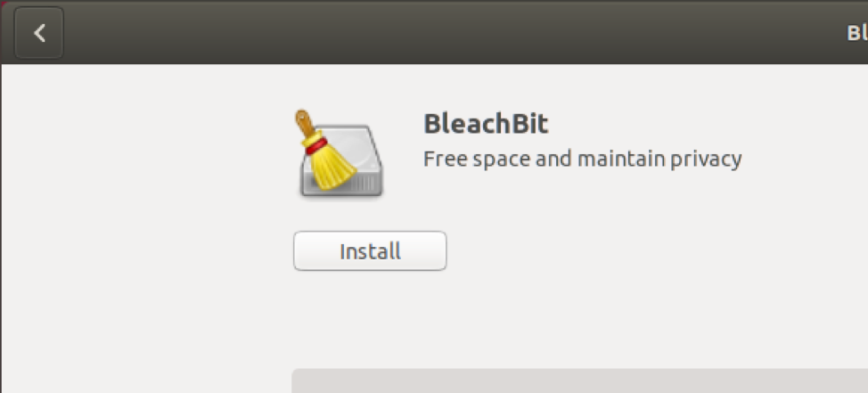Click the BleachBit broom app icon
The width and height of the screenshot is (868, 393).
[339, 153]
